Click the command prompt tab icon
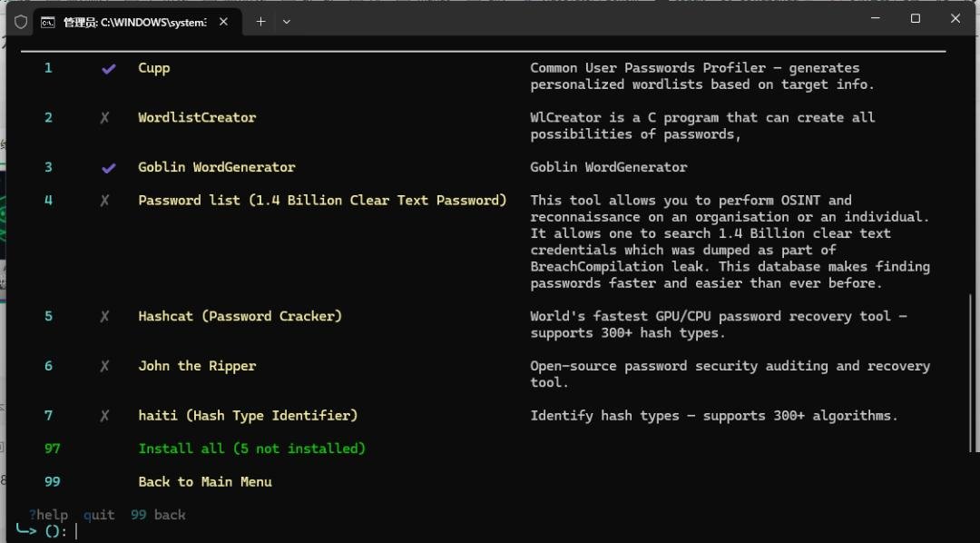 click(x=47, y=23)
